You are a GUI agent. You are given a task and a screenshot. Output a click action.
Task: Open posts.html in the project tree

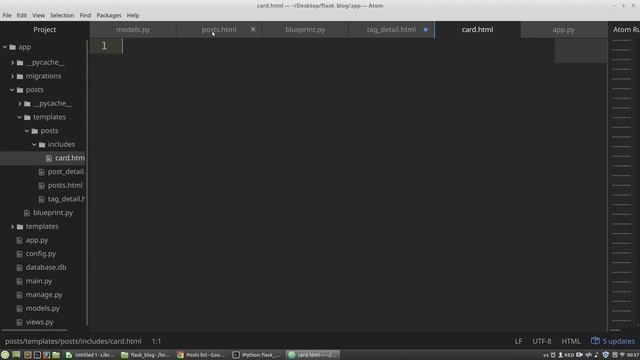65,185
